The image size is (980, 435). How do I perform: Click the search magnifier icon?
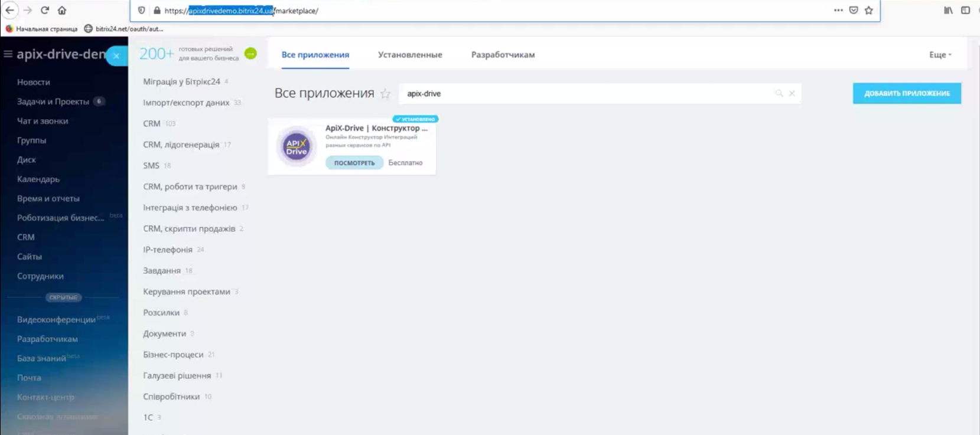click(779, 93)
